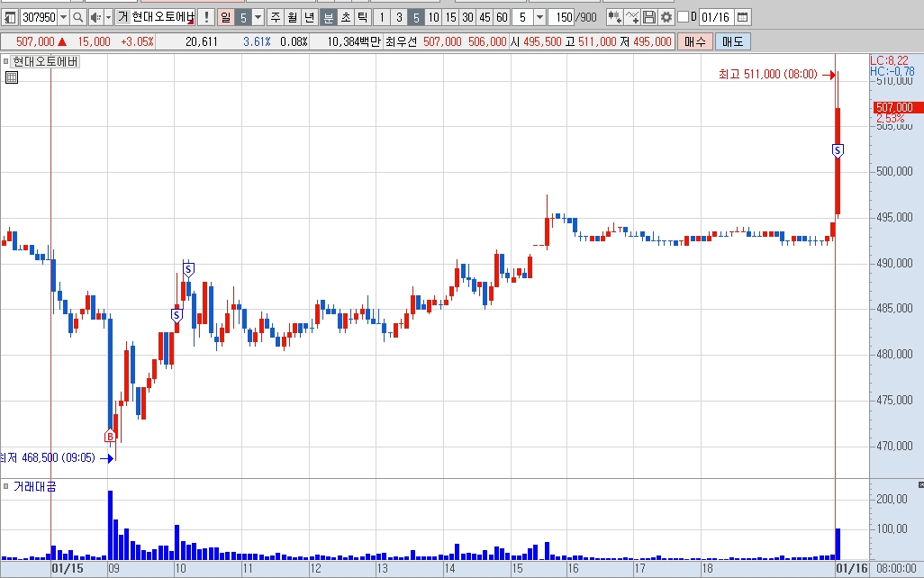Click the add indicator line icon
924x578 pixels.
tap(631, 18)
